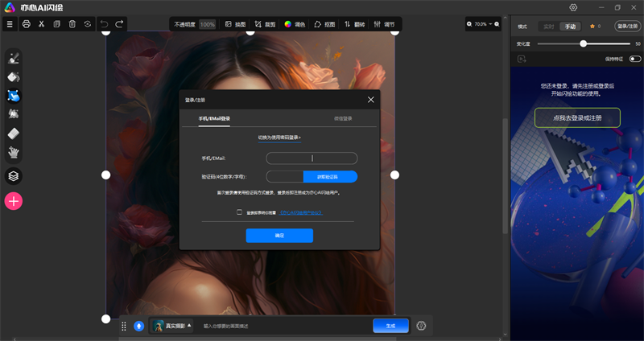Click the undo arrow icon
Screen dimensions: 644x341
104,24
